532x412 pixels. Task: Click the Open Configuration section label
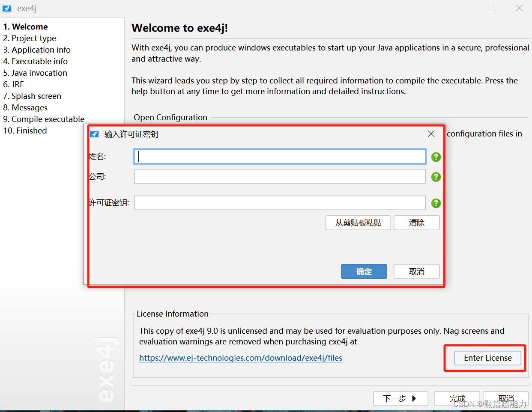170,117
